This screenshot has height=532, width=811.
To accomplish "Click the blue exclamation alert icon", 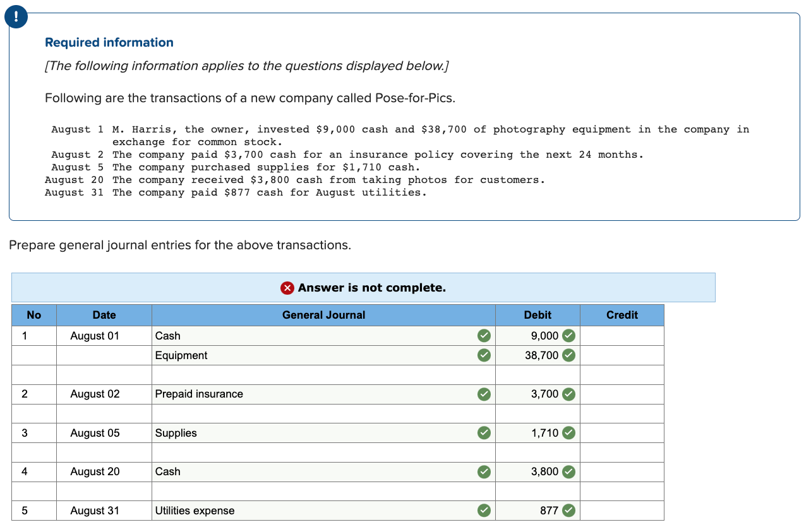I will [16, 16].
